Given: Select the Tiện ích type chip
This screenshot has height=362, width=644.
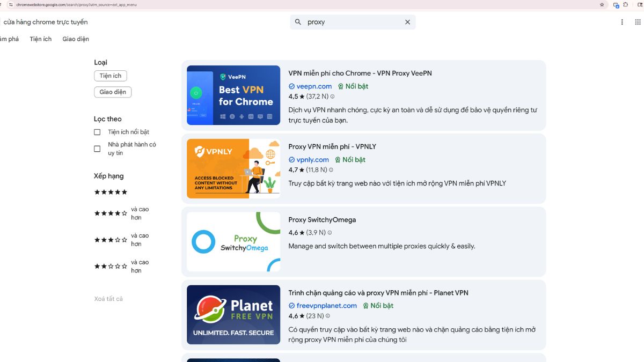Looking at the screenshot, I should (x=111, y=76).
